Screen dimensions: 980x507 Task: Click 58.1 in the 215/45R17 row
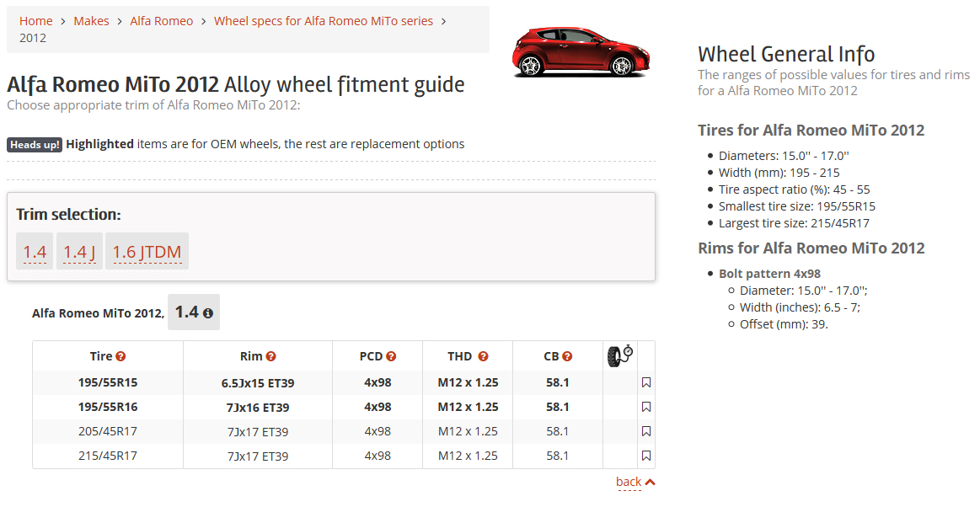[x=558, y=456]
